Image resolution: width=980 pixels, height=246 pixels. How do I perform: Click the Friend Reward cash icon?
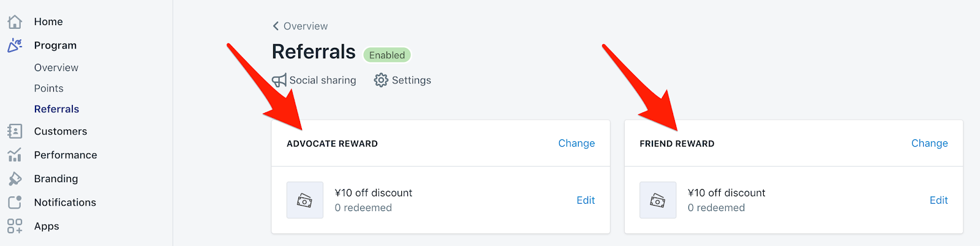click(x=658, y=200)
